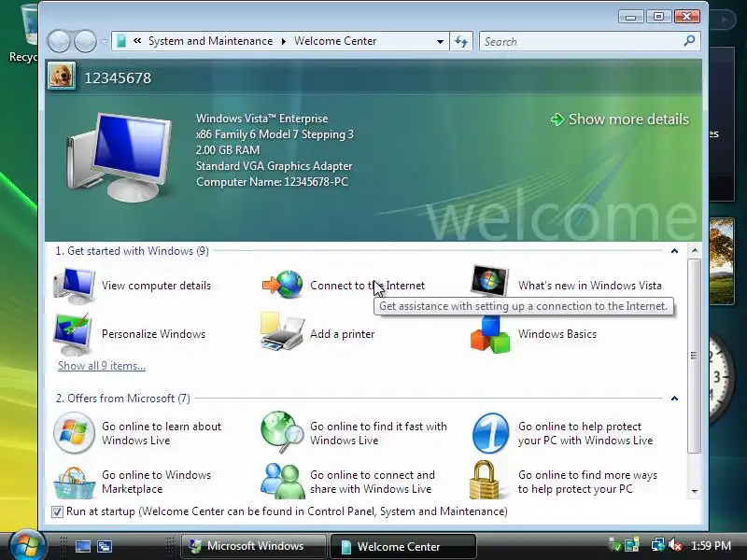This screenshot has width=747, height=560.
Task: Click the Windows Live OneCare blue icon
Action: (x=491, y=433)
